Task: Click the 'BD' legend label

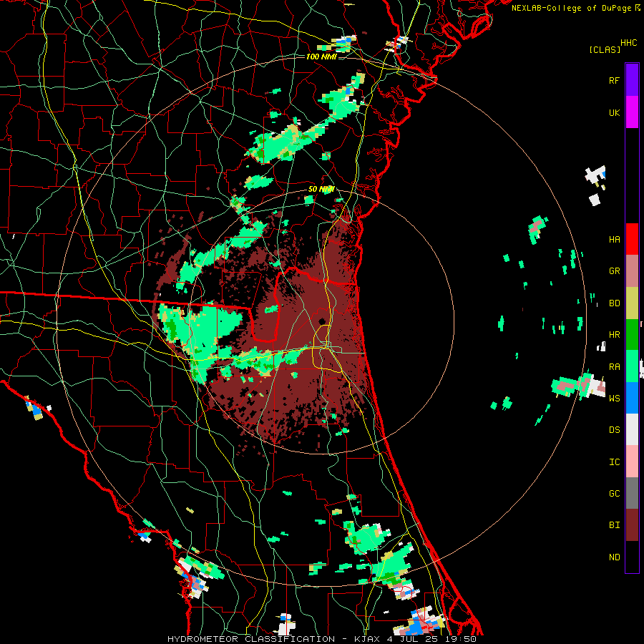Action: (x=614, y=303)
